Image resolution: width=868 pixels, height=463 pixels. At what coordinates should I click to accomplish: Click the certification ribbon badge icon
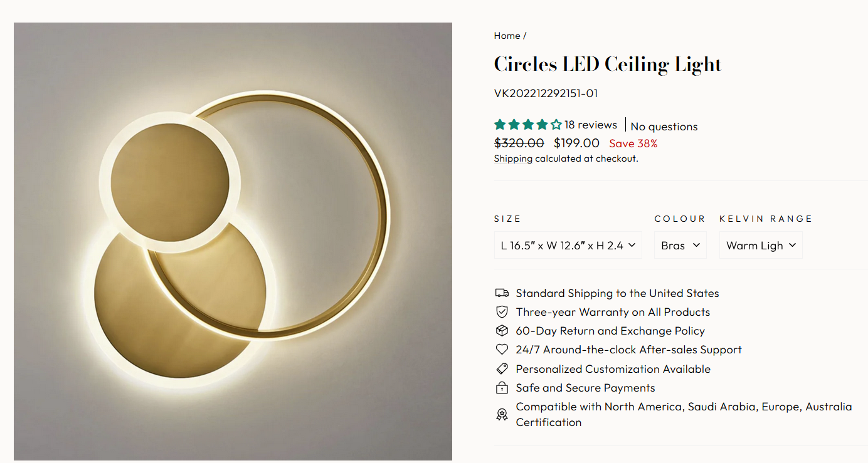pyautogui.click(x=502, y=414)
